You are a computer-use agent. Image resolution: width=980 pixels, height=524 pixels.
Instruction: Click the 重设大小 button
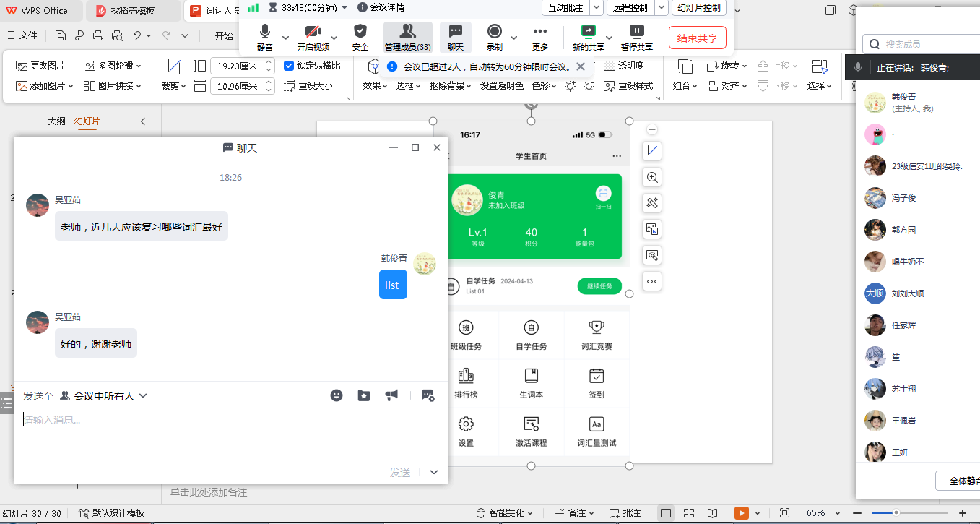pos(308,86)
